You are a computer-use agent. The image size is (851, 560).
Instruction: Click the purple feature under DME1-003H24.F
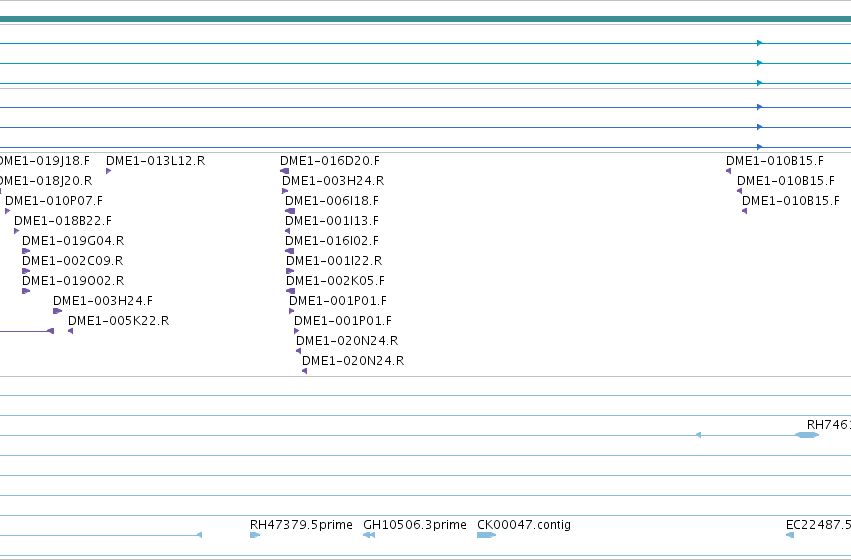click(x=58, y=311)
